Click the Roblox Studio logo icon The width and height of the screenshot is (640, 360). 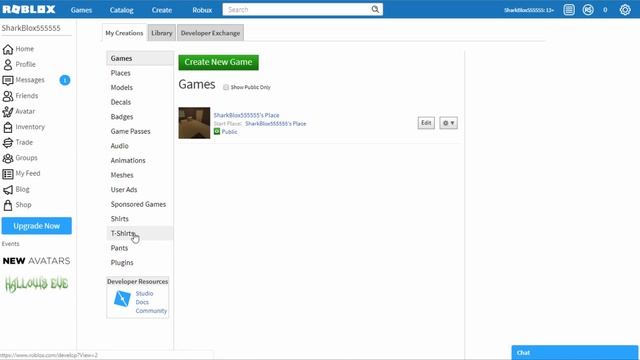tap(122, 299)
